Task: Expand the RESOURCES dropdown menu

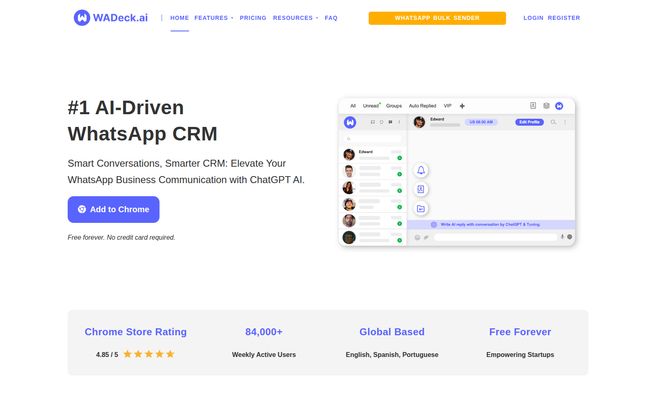Action: pyautogui.click(x=295, y=18)
